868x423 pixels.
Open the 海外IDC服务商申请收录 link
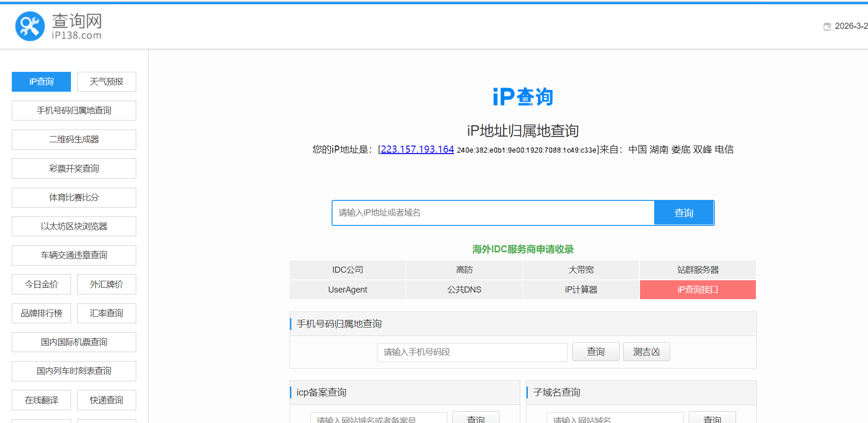pos(523,249)
